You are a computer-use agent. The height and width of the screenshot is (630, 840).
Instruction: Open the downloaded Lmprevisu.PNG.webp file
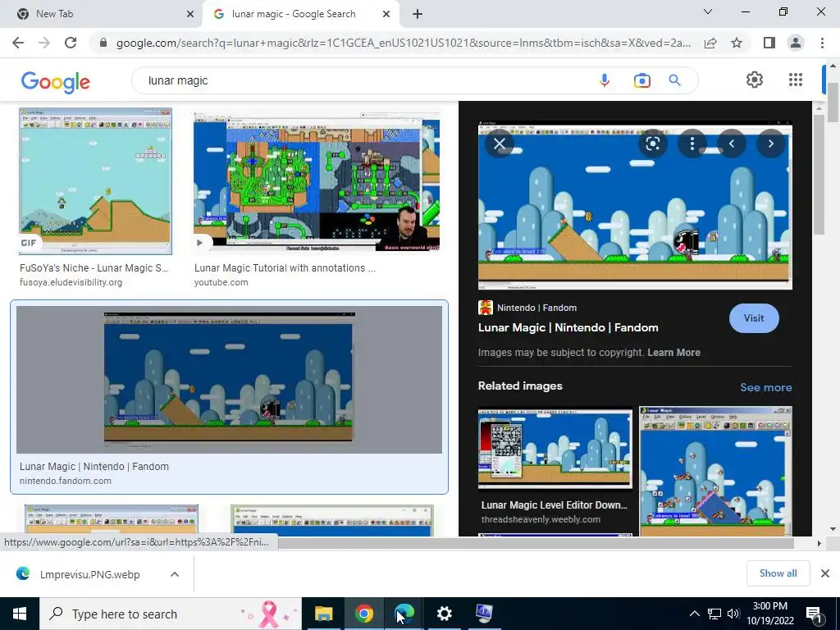click(x=89, y=574)
